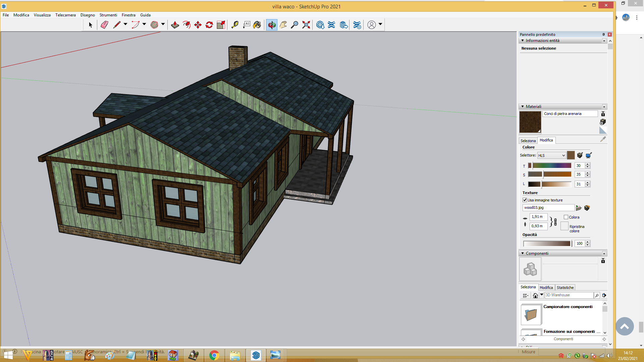Viewport: 644px width, 362px height.
Task: Open the Visualizza menu
Action: click(42, 15)
